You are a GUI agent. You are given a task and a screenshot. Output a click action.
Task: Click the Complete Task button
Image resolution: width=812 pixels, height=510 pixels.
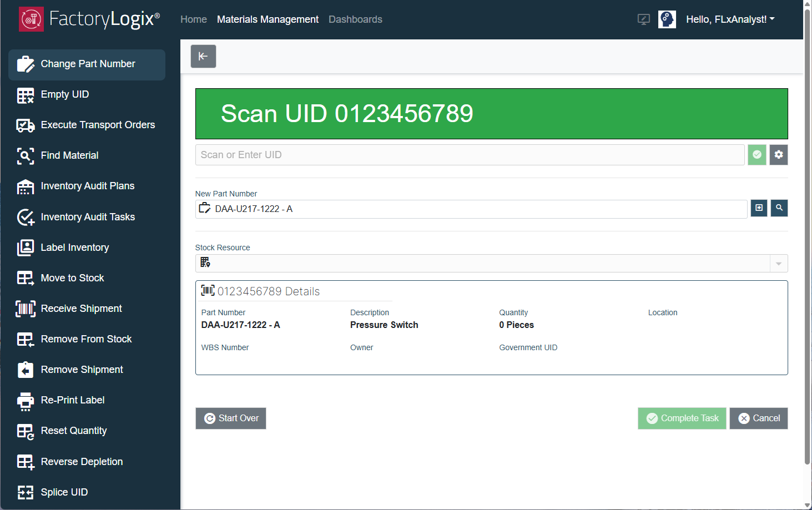click(682, 418)
